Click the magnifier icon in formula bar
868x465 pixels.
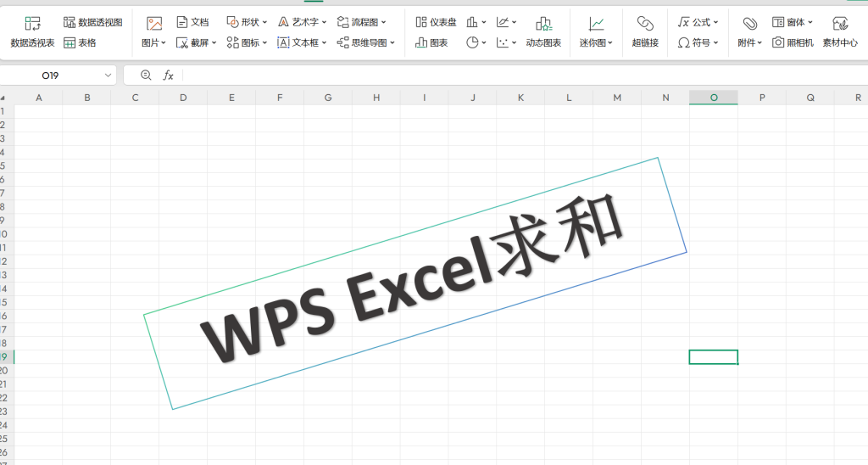click(x=146, y=76)
